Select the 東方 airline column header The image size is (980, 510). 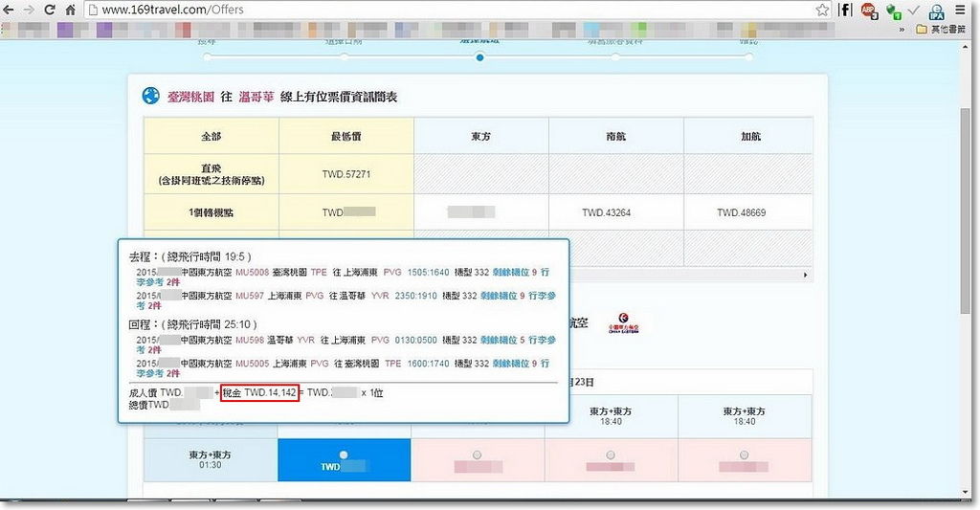pyautogui.click(x=481, y=136)
